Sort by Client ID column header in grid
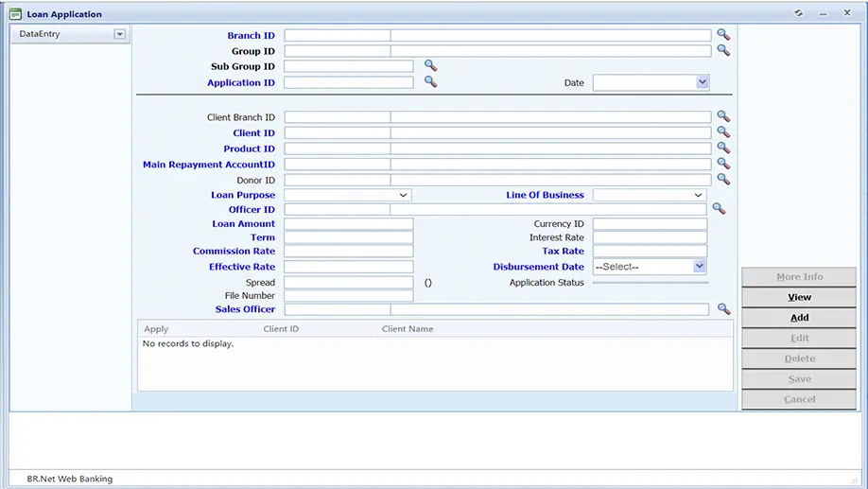This screenshot has height=489, width=868. (x=281, y=329)
